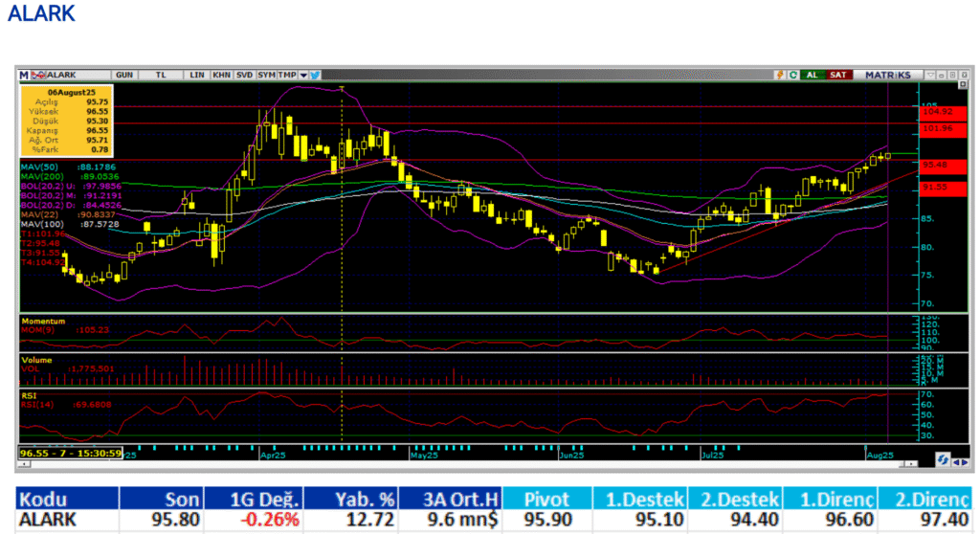The width and height of the screenshot is (980, 534).
Task: Click the 2.Direnç column header
Action: click(924, 499)
